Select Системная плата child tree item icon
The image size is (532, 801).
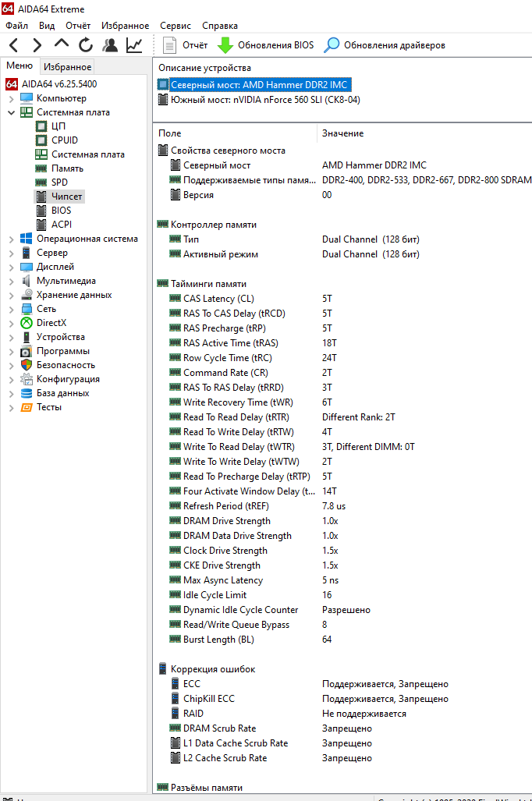click(x=41, y=154)
